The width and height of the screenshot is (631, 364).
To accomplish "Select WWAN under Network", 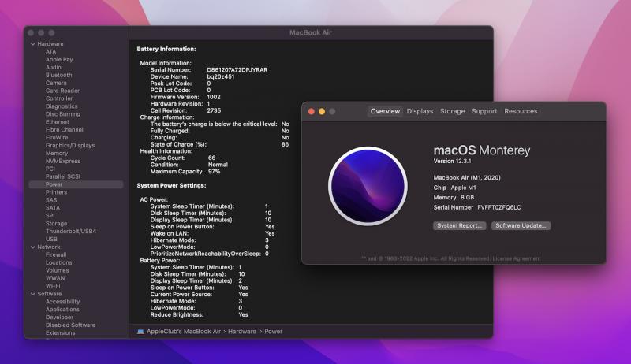I will (x=55, y=278).
